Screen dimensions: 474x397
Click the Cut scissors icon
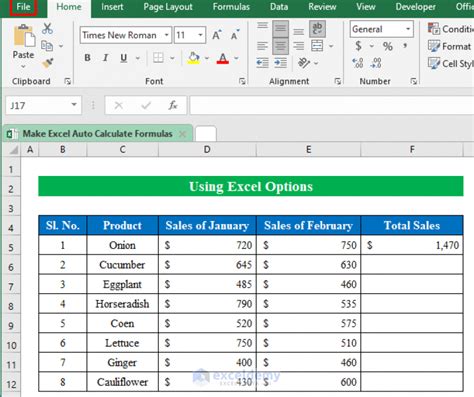(47, 29)
